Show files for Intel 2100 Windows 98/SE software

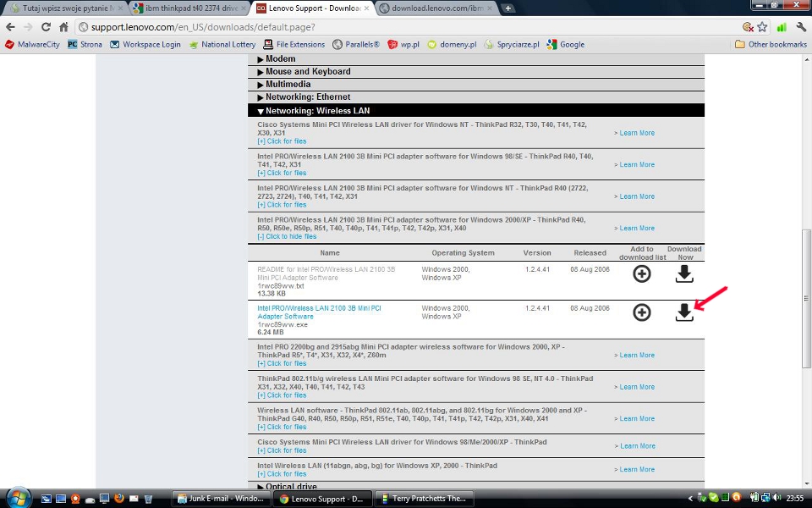click(x=282, y=173)
